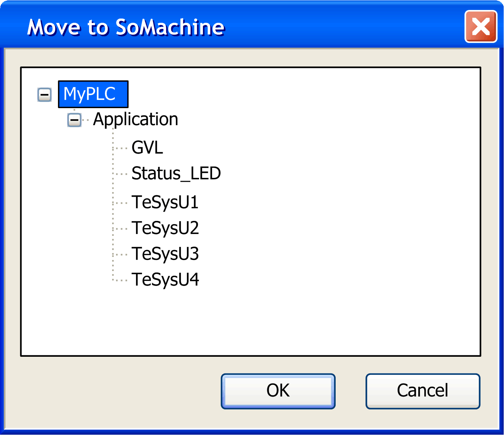Confirm with the OK button

(278, 391)
